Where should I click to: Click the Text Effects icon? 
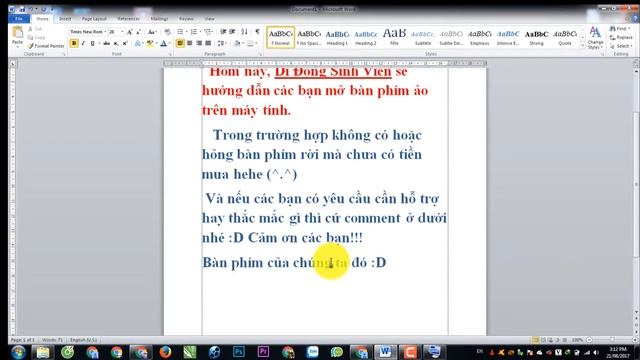138,43
